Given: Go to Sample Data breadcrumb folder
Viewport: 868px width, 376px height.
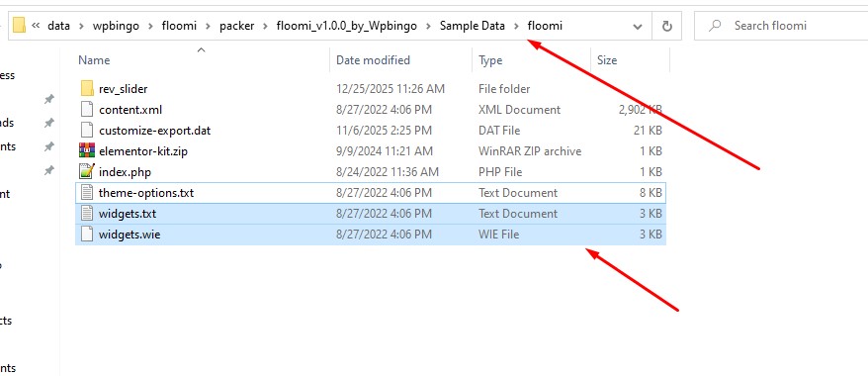Looking at the screenshot, I should pyautogui.click(x=473, y=26).
